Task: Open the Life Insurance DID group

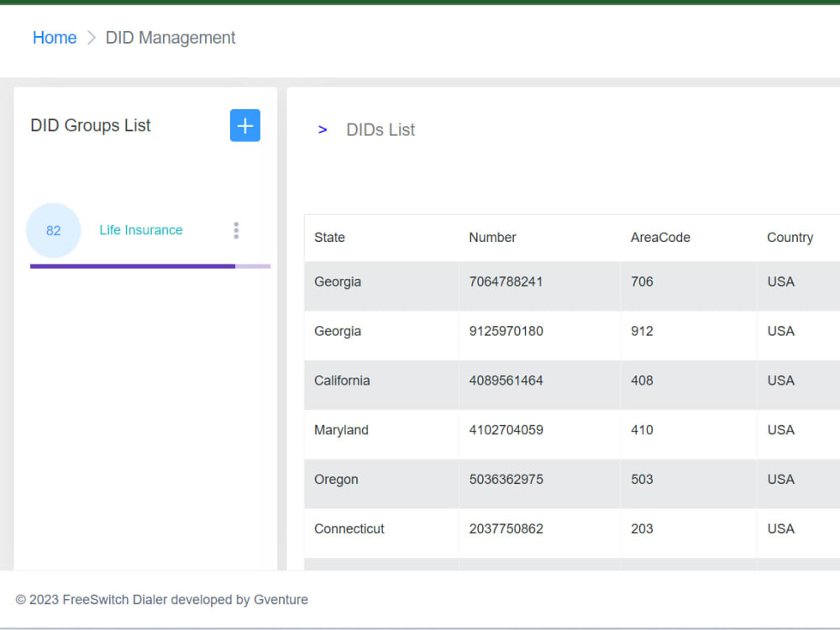Action: click(x=141, y=230)
